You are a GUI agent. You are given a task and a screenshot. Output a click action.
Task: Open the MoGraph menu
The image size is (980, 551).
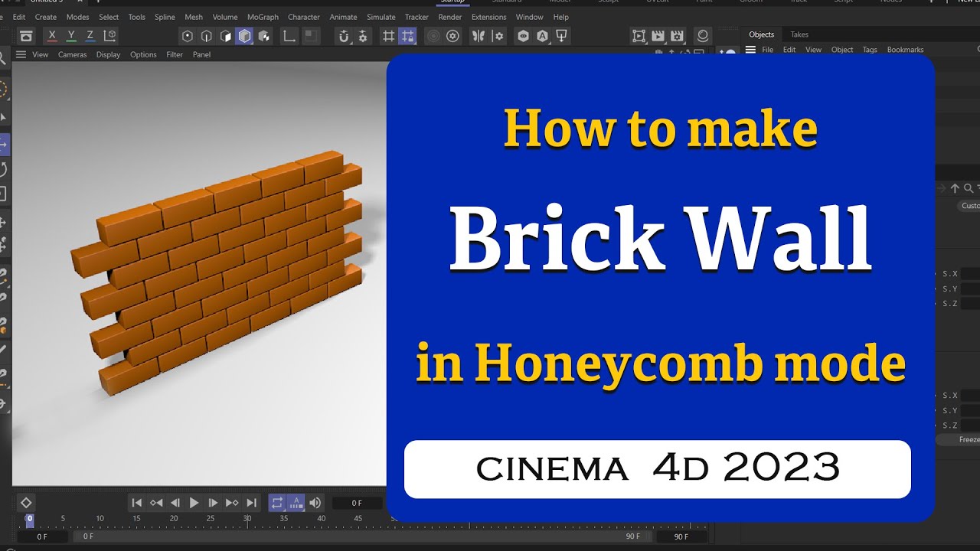coord(263,17)
